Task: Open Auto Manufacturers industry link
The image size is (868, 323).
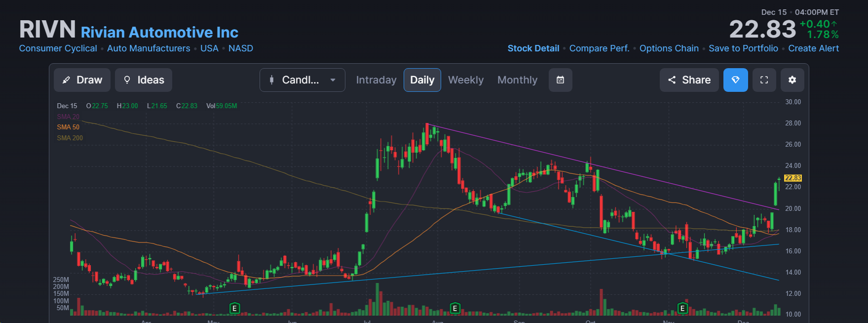Action: coord(149,48)
